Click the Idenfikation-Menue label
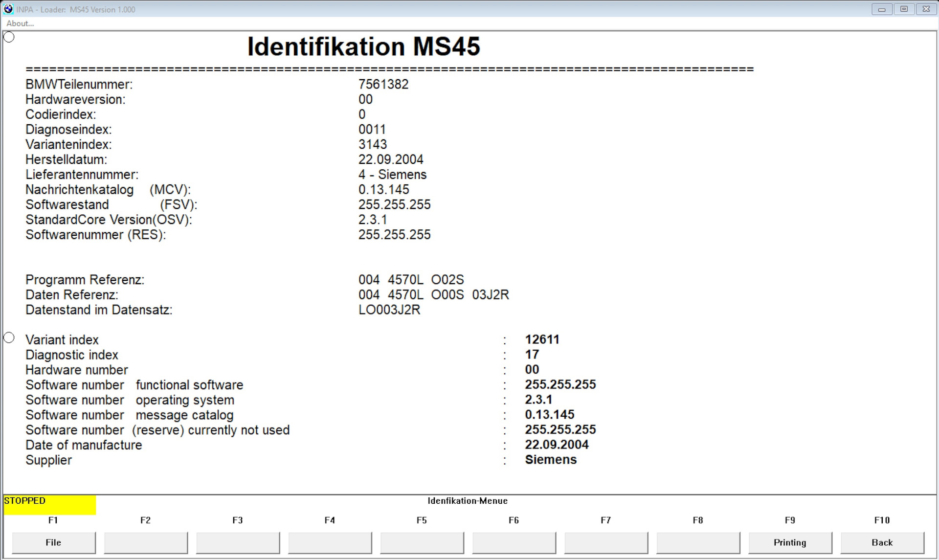Viewport: 939px width, 560px height. [x=468, y=501]
